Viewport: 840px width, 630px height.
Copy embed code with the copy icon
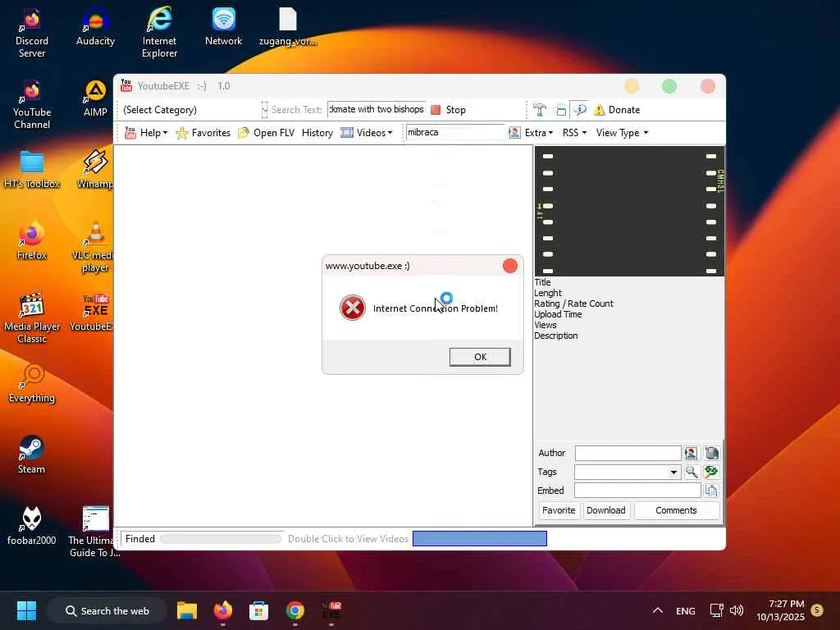pos(711,491)
